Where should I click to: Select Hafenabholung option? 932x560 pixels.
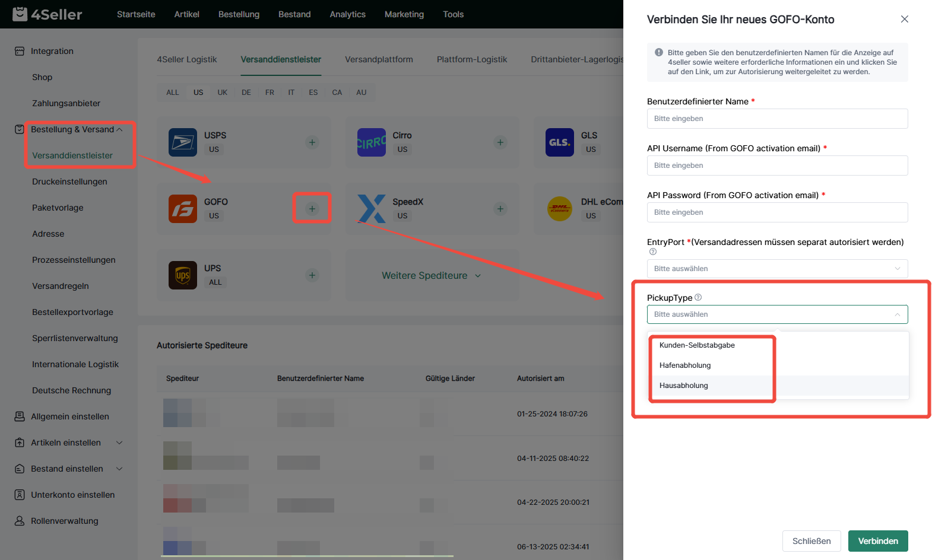point(778,365)
